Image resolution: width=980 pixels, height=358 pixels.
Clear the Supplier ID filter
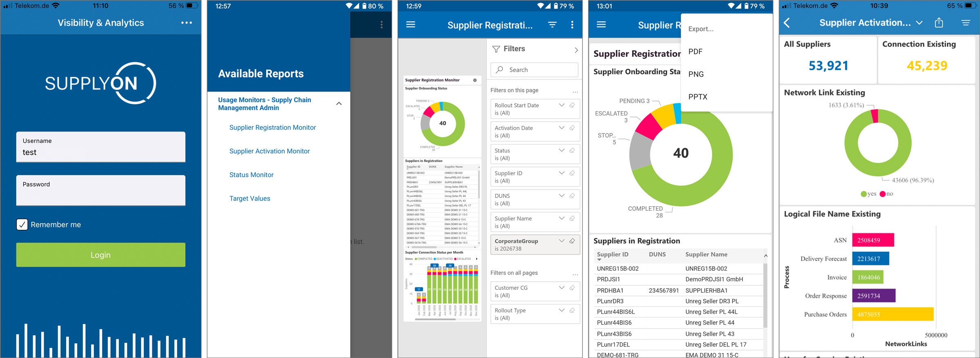coord(572,173)
